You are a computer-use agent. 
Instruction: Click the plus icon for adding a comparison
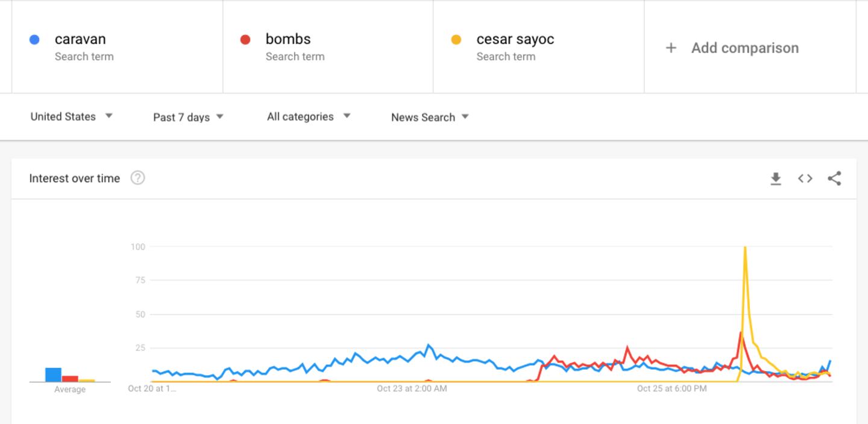pyautogui.click(x=671, y=48)
